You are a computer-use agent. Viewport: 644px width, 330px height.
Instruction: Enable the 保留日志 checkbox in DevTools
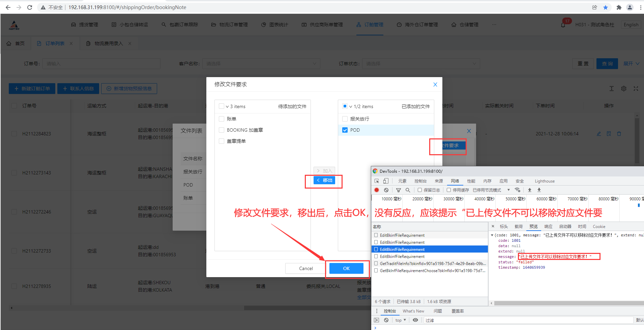pos(420,190)
